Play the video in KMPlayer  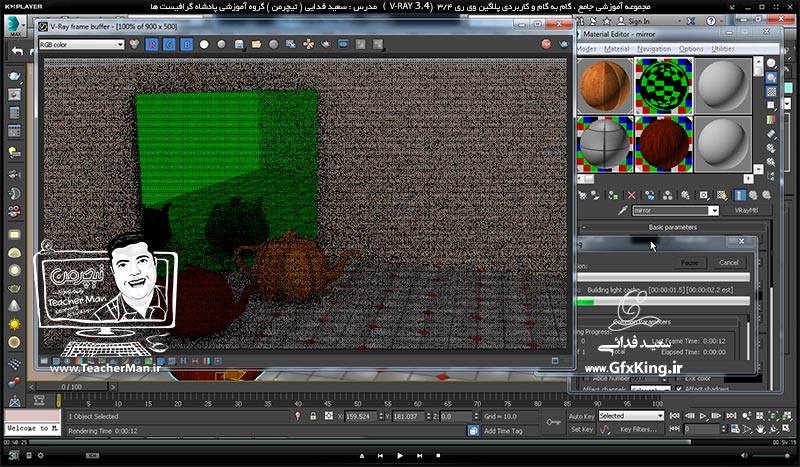399,455
